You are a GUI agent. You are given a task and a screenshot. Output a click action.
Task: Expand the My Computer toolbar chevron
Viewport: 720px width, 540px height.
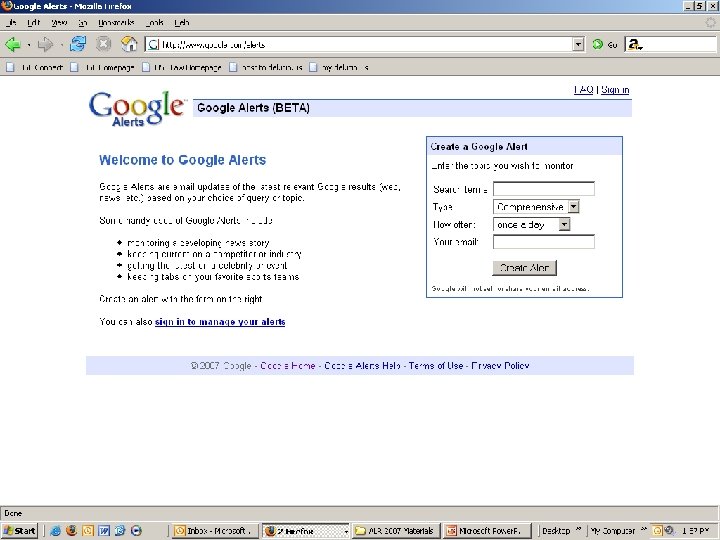click(644, 529)
